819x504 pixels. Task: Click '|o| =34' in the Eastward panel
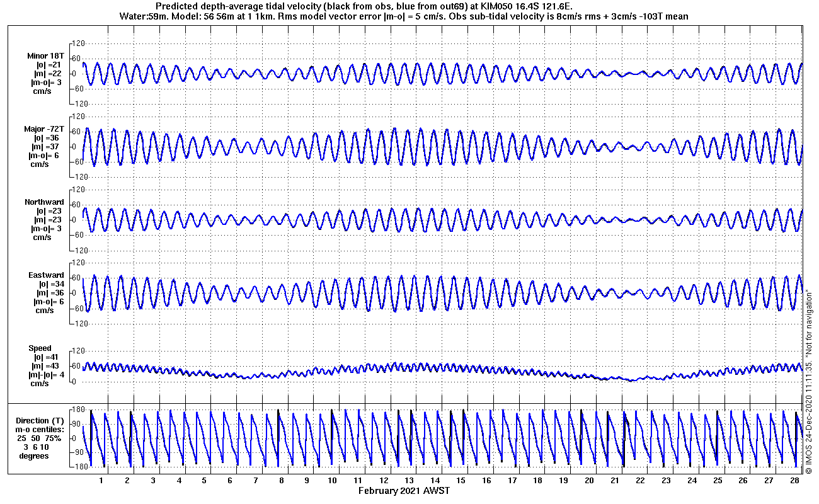click(50, 284)
